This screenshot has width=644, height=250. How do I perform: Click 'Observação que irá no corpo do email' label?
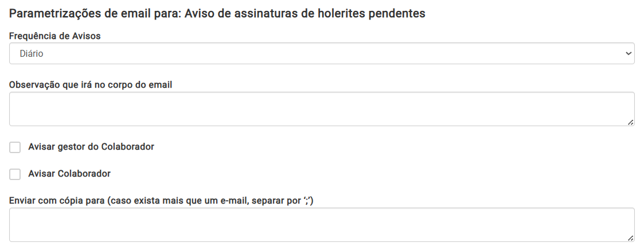tap(91, 85)
